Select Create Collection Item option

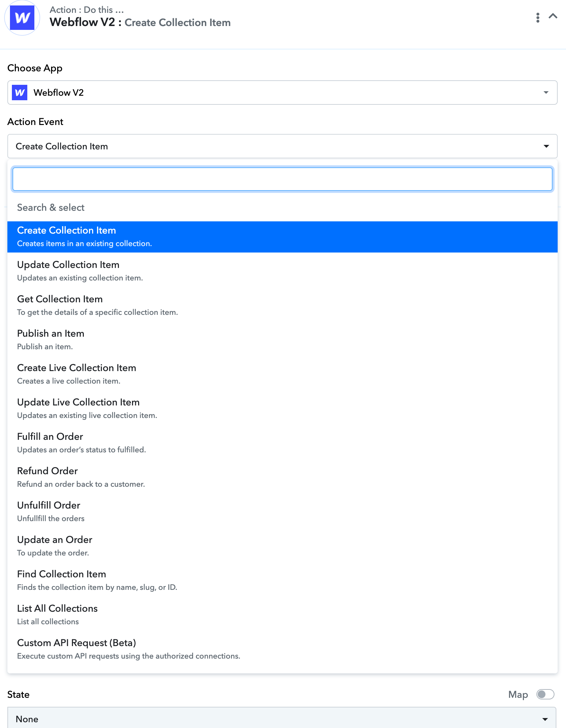[x=282, y=237]
